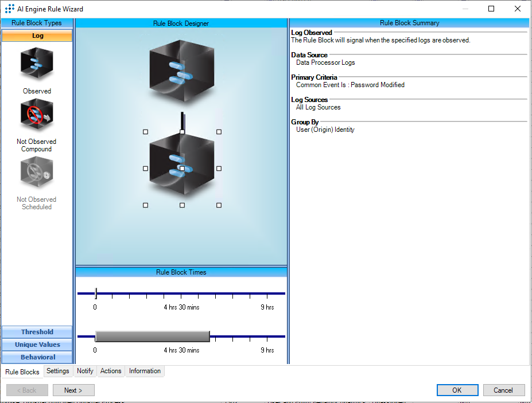Select the top rule block in designer
This screenshot has width=532, height=403.
point(181,71)
